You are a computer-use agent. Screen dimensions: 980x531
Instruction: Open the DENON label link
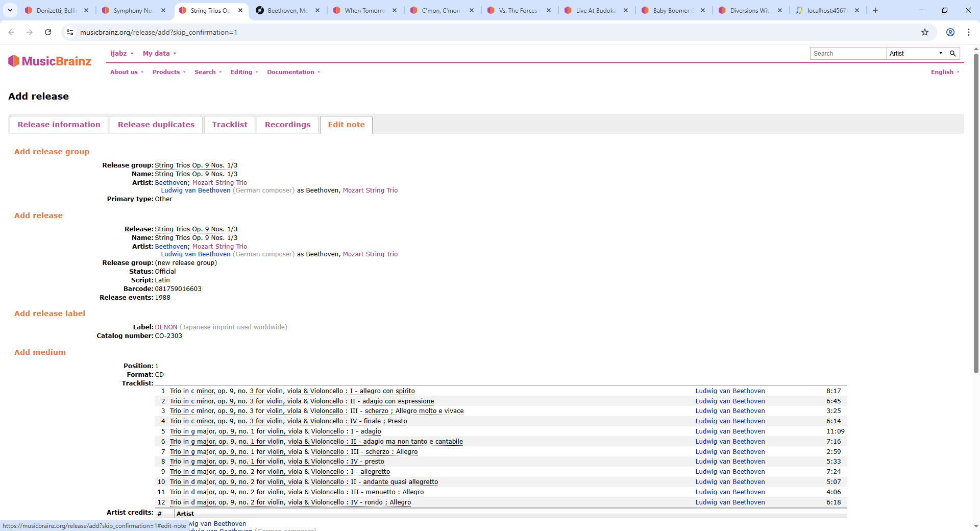(166, 327)
